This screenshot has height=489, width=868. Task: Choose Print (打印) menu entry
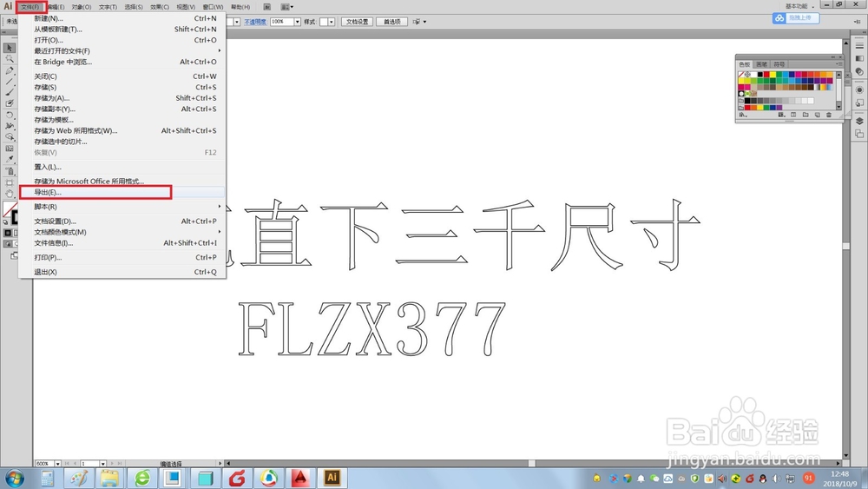[x=122, y=257]
